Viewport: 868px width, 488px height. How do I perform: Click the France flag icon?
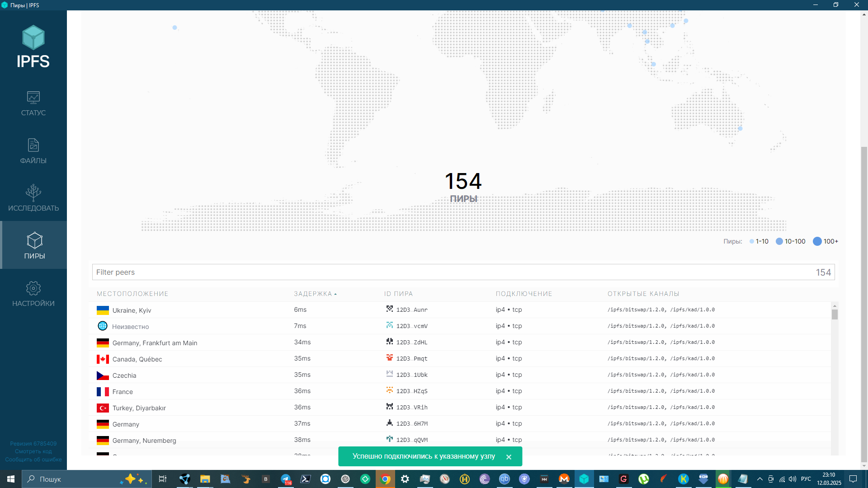(103, 392)
